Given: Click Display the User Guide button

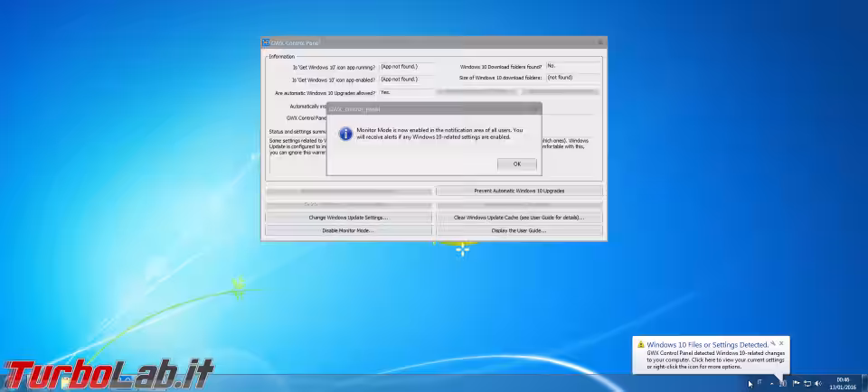Looking at the screenshot, I should click(x=519, y=230).
